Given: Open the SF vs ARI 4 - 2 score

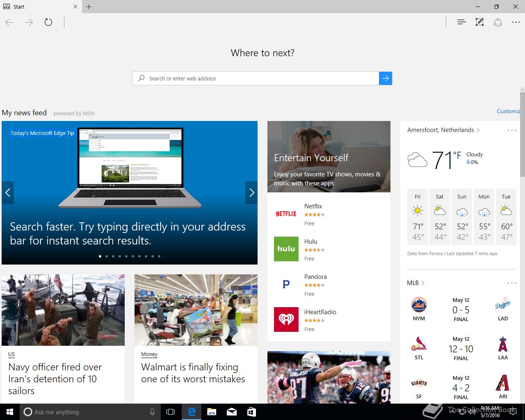Looking at the screenshot, I should tap(461, 388).
